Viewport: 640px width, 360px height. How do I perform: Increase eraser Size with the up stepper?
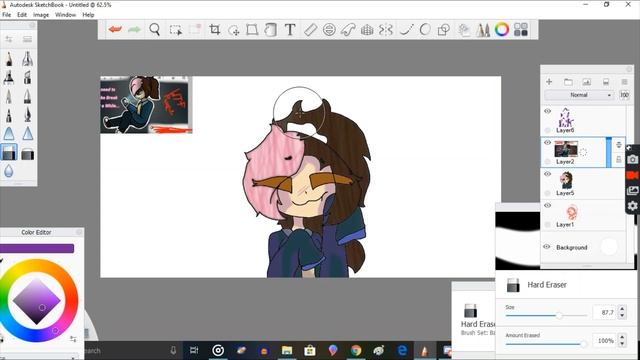point(622,309)
